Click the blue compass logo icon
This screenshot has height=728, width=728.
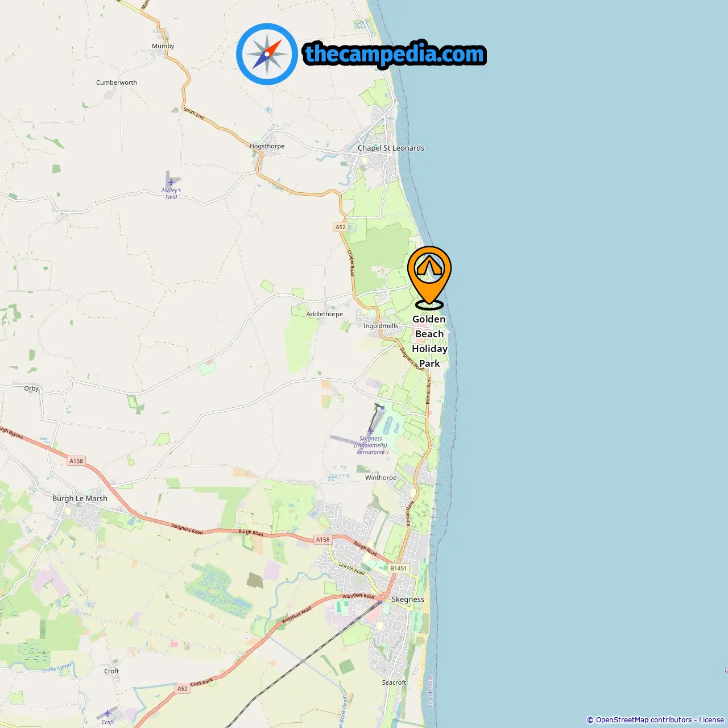tap(267, 54)
